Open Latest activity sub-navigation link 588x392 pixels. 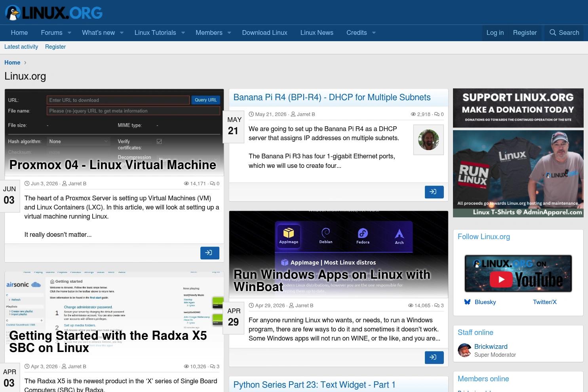[x=21, y=47]
